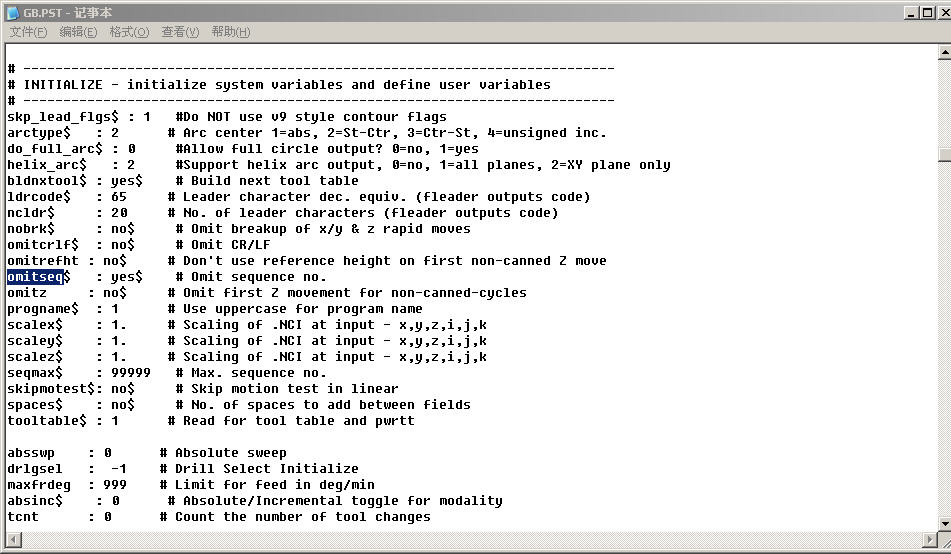
Task: Click comment '# Drill Select Initialize'
Action: tap(259, 469)
